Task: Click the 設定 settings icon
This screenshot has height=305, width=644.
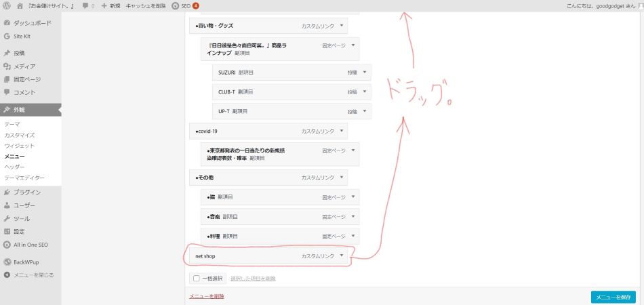Action: (7, 232)
